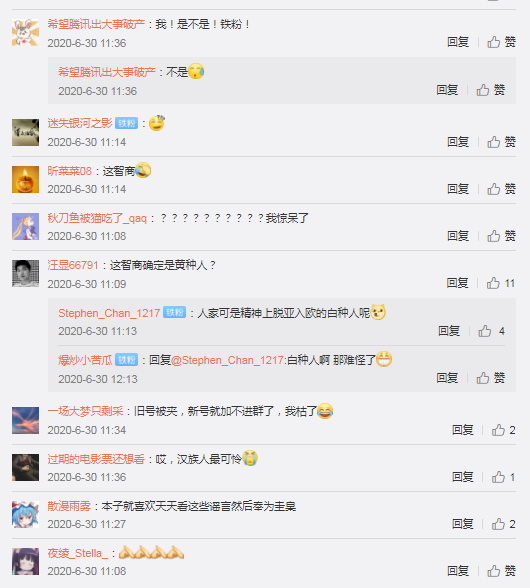The height and width of the screenshot is (588, 530).
Task: Click the 铁粉 badge next to 迷失银河之影
Action: (126, 123)
